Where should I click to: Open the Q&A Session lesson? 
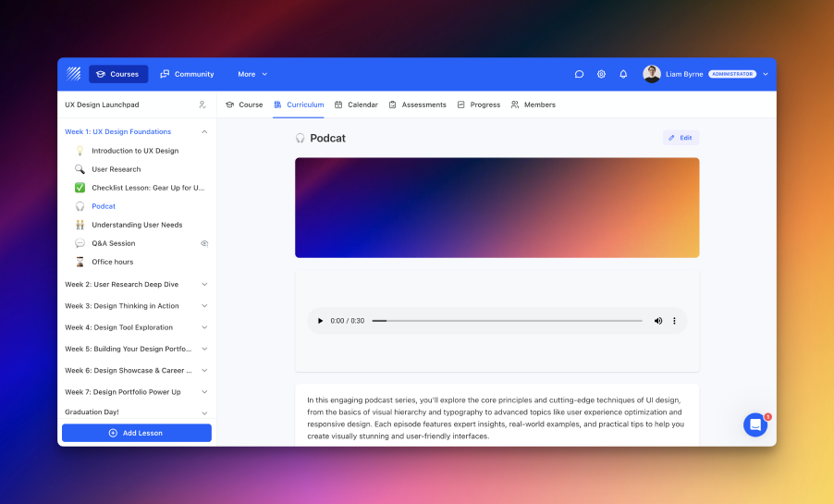click(x=114, y=243)
